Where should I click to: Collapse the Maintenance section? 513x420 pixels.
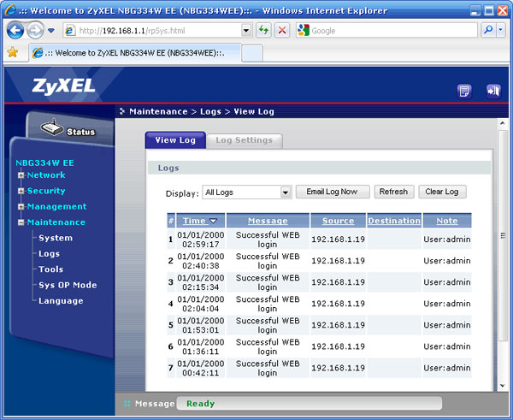[21, 222]
